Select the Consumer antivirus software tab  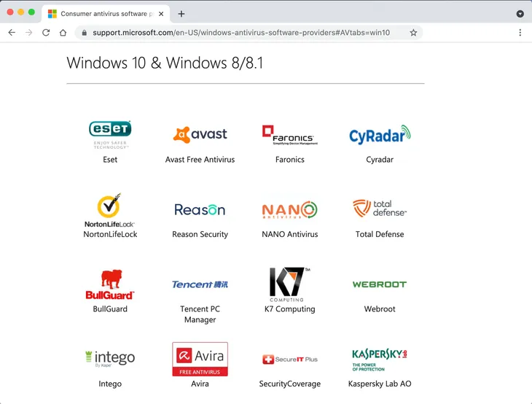[106, 14]
